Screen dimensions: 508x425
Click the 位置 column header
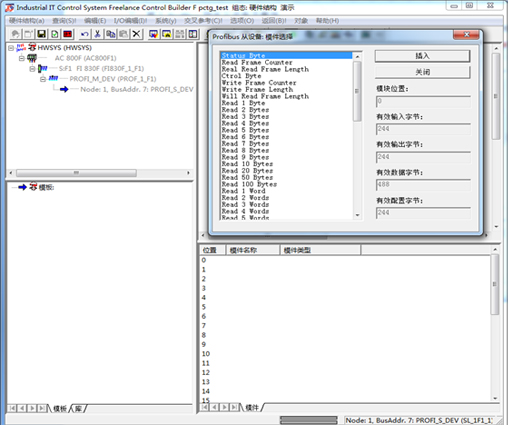[x=213, y=250]
